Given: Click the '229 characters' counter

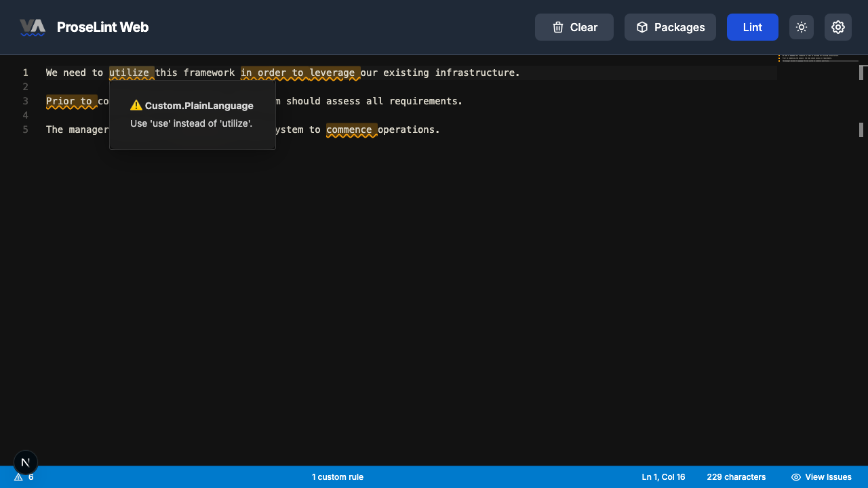Looking at the screenshot, I should click(736, 476).
